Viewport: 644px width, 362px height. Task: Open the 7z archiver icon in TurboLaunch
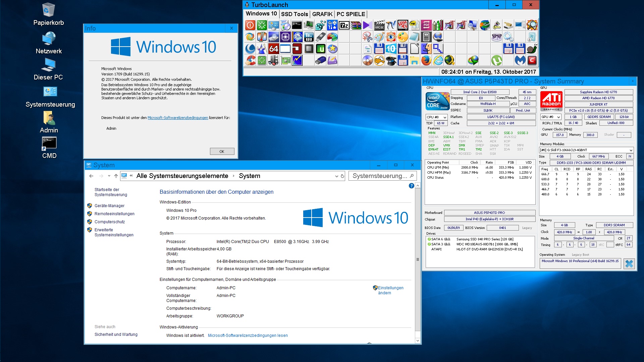click(x=344, y=25)
